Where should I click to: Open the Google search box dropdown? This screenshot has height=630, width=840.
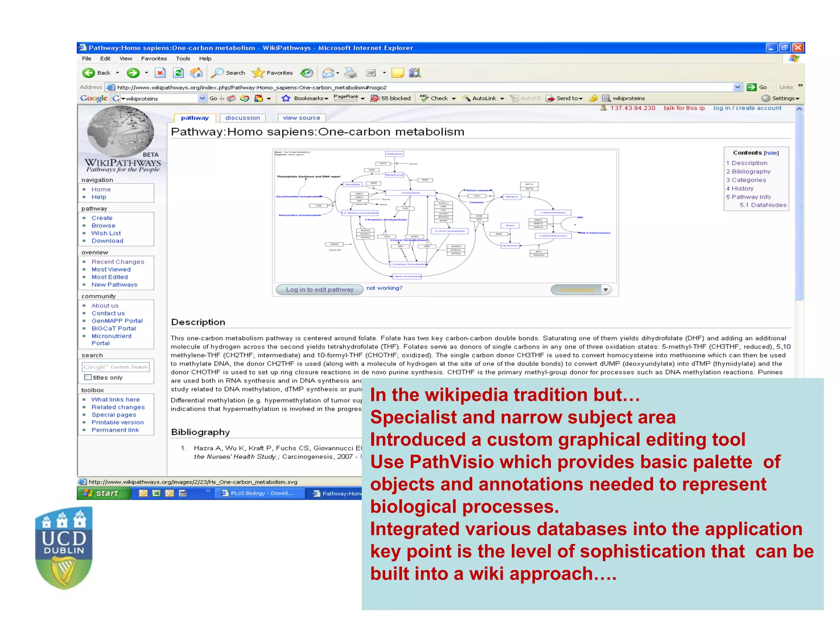pos(202,98)
